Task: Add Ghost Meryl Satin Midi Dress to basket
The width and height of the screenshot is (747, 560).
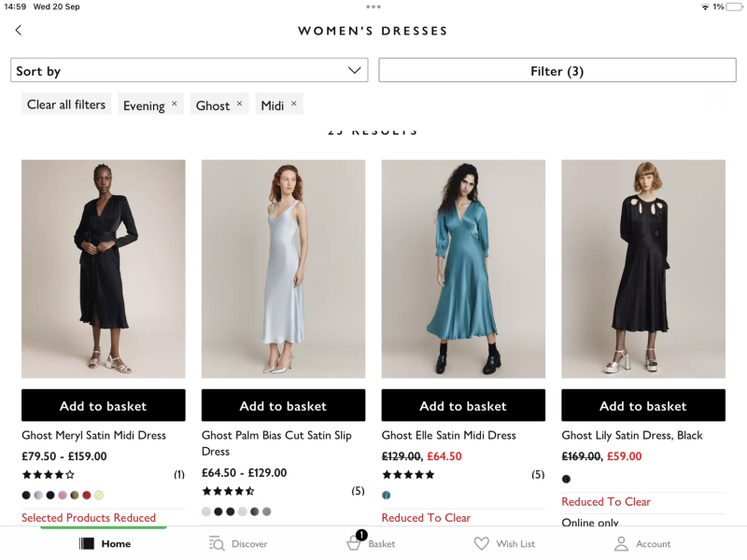Action: (104, 405)
